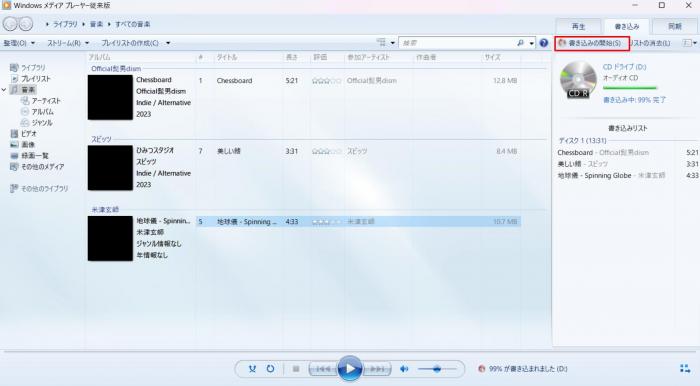
Task: Select ライブラリ in the navigation tree
Action: coord(33,67)
